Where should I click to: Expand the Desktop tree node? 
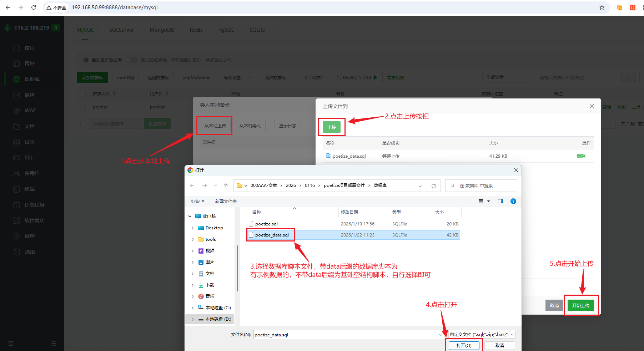pos(193,228)
